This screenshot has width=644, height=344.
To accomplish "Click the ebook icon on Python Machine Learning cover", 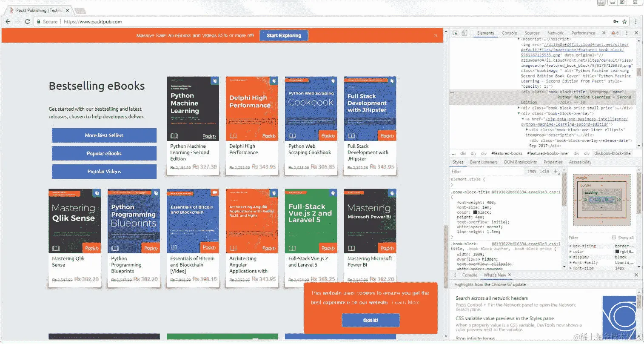I will pyautogui.click(x=215, y=80).
